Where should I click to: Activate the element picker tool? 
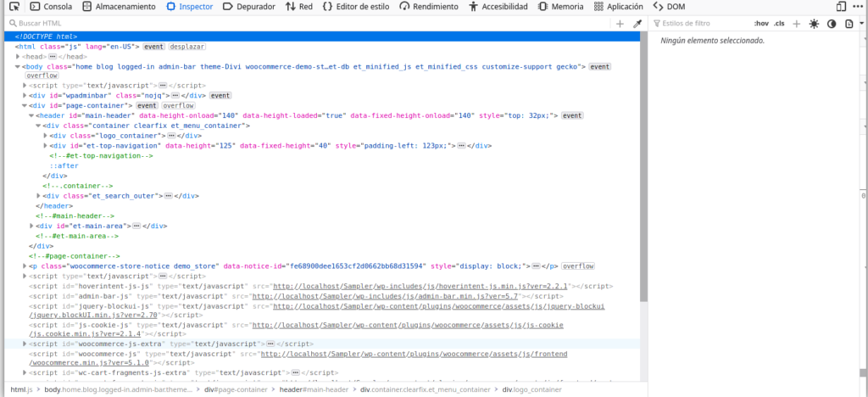[14, 7]
